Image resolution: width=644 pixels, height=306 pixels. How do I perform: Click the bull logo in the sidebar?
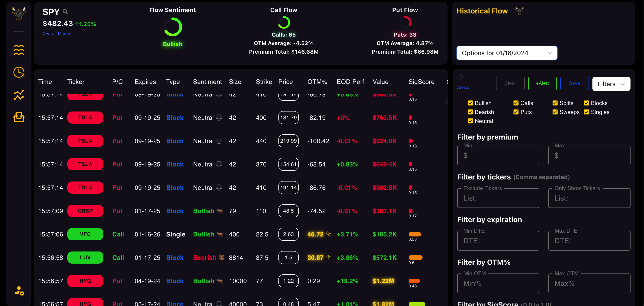tap(19, 13)
